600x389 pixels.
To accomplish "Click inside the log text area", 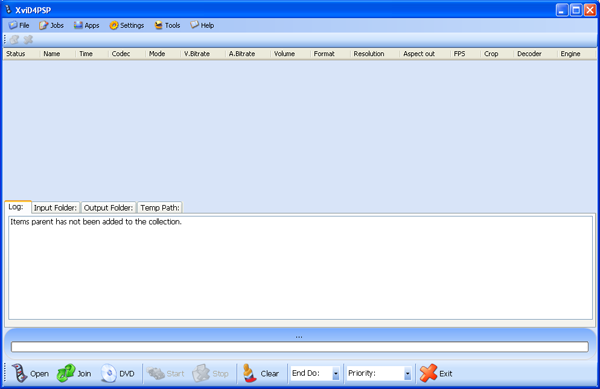I will click(300, 268).
